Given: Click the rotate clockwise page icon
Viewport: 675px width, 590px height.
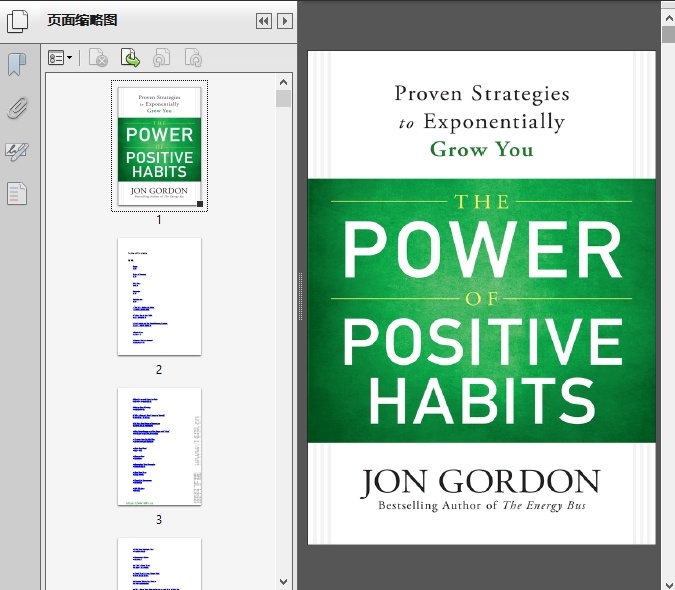Looking at the screenshot, I should click(193, 58).
